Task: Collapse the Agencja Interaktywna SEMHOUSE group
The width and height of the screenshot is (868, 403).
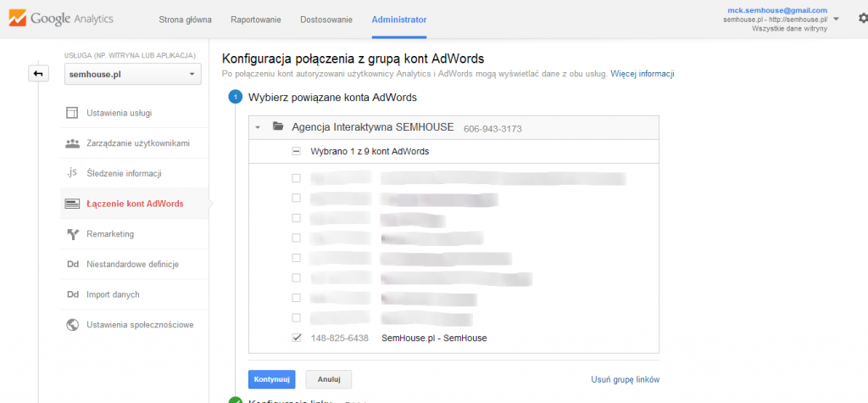Action: (258, 127)
